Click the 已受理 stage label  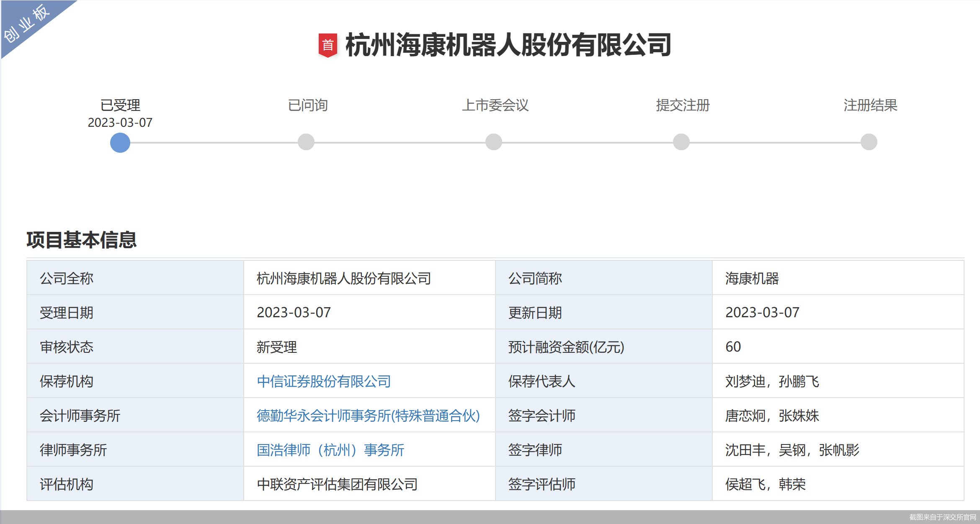pyautogui.click(x=120, y=105)
